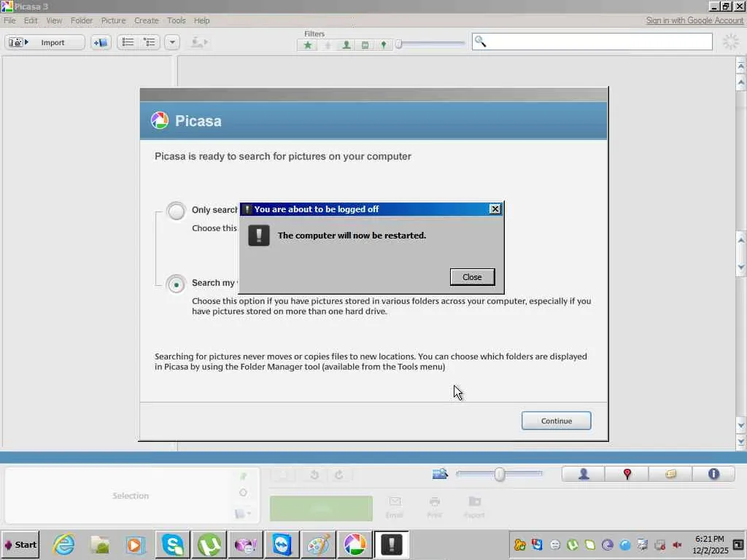Open the Places panel red pin button
The image size is (747, 560).
(x=627, y=474)
